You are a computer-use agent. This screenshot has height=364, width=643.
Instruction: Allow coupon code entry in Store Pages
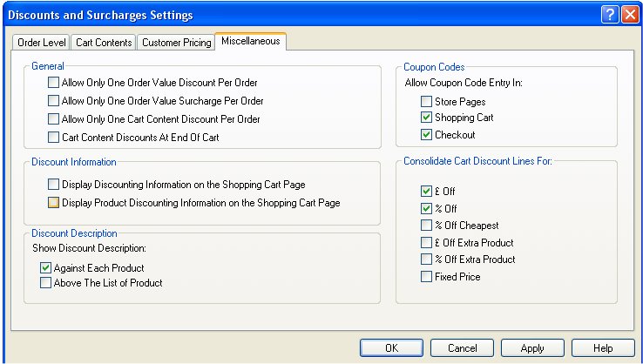point(426,102)
